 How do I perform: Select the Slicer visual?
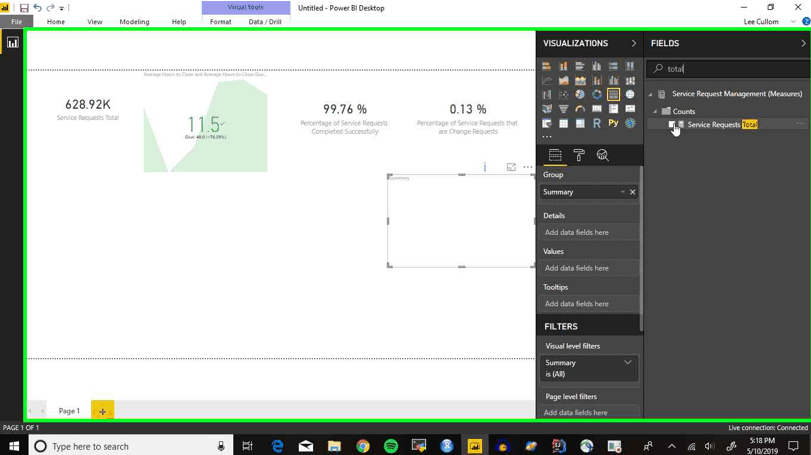pyautogui.click(x=547, y=123)
